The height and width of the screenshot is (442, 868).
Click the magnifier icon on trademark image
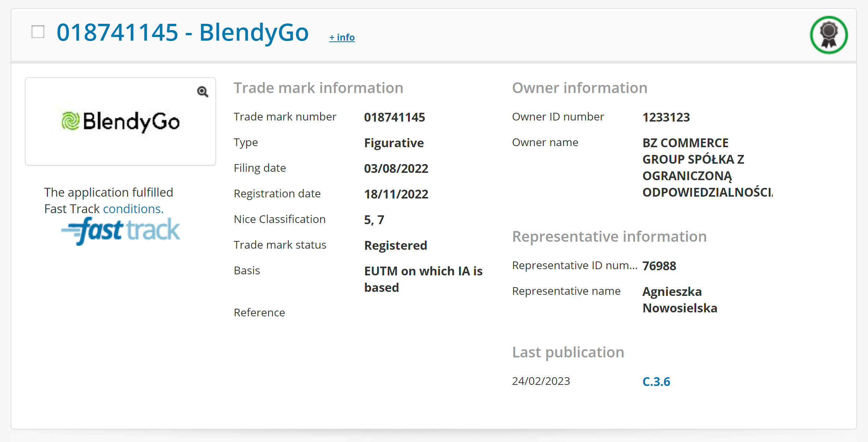click(x=203, y=92)
